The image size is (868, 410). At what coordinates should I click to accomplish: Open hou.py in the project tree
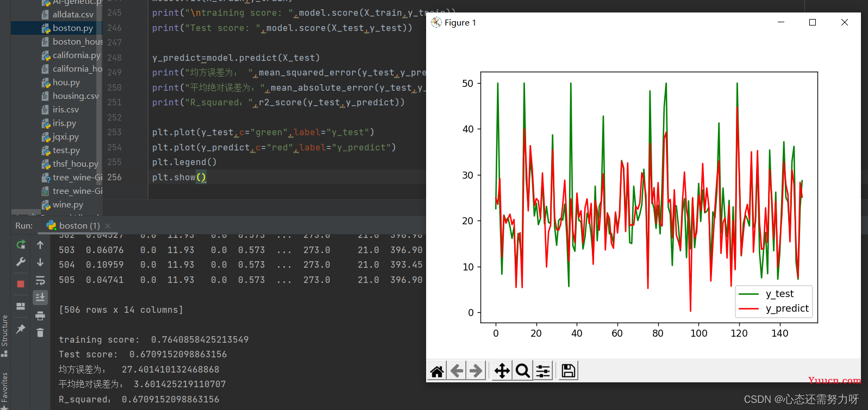point(66,83)
